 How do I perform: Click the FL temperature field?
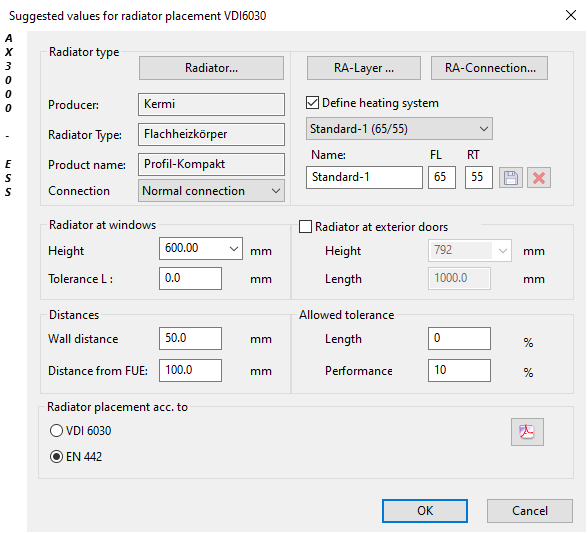442,177
